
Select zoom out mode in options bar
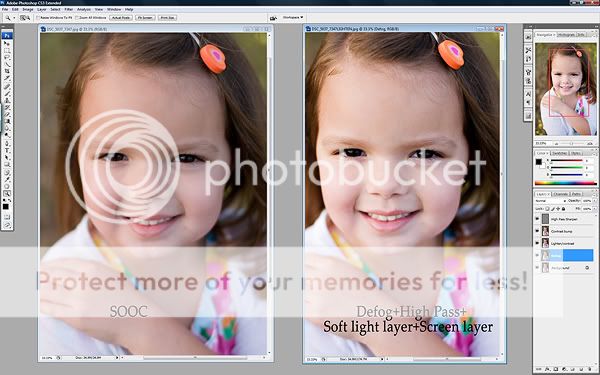[x=28, y=18]
